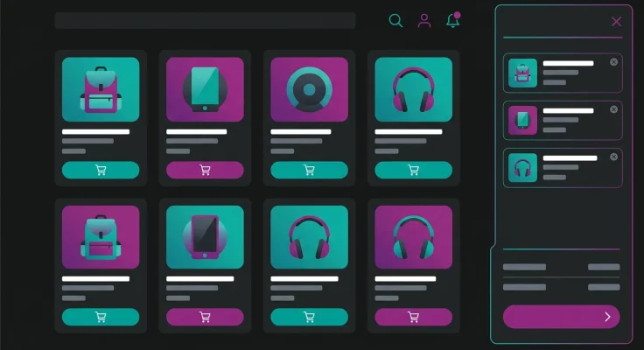Image resolution: width=644 pixels, height=350 pixels.
Task: Remove the backpack item from the cart
Action: 613,62
